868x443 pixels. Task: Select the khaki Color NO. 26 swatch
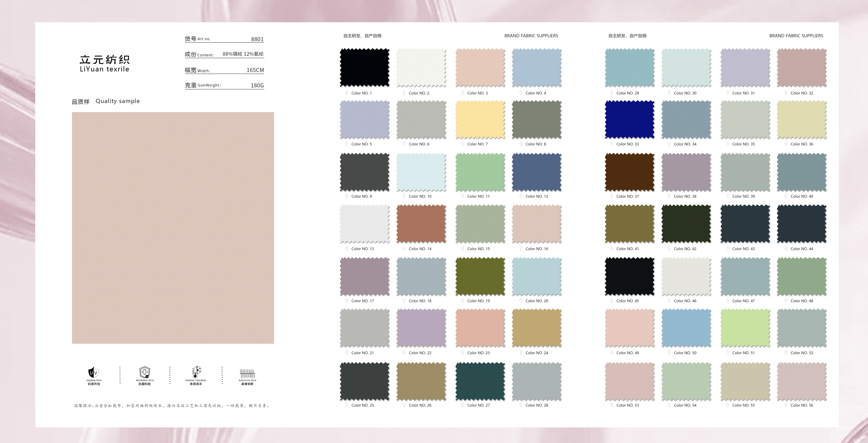421,381
